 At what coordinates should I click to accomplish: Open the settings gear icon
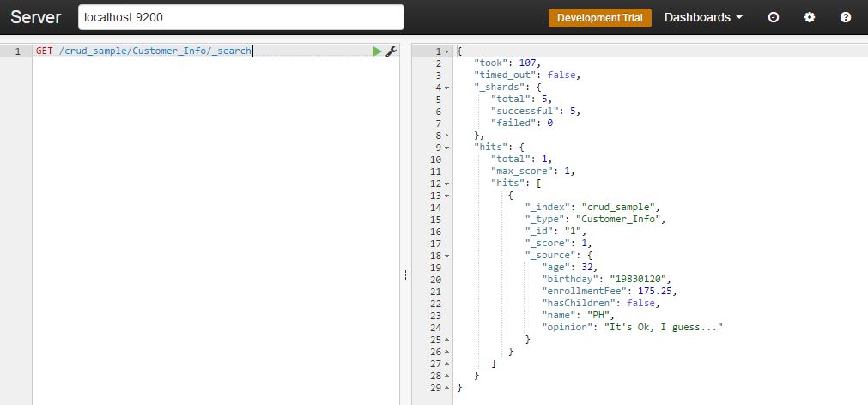(810, 17)
